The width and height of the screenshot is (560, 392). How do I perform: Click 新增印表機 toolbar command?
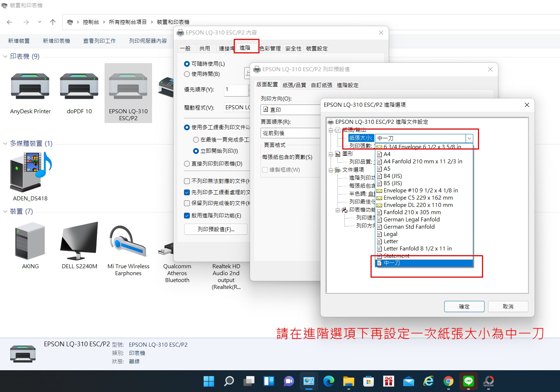[x=56, y=41]
